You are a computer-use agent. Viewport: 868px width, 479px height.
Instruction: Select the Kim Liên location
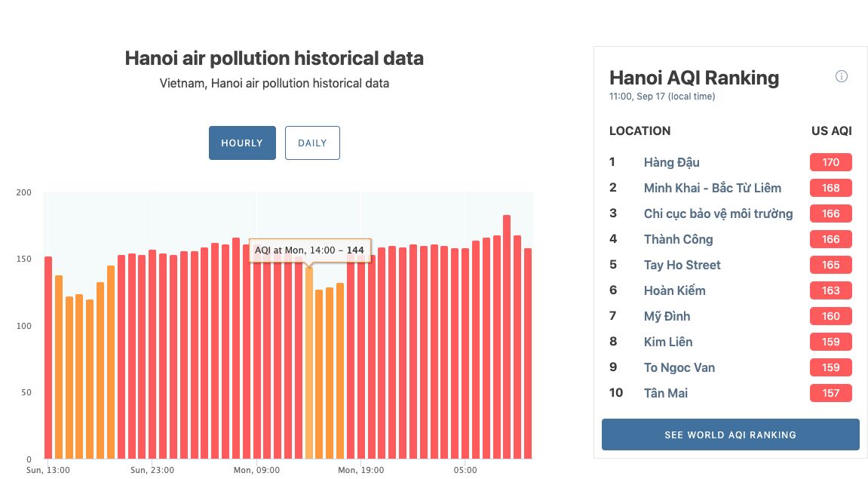click(x=667, y=342)
